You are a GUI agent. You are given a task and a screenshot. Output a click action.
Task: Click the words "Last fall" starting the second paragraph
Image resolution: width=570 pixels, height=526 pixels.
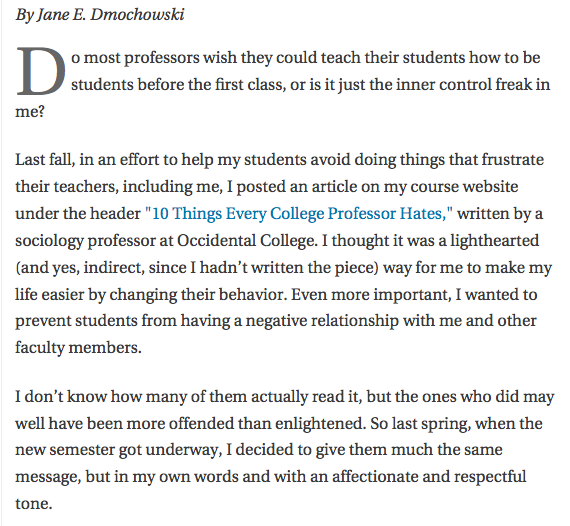[x=45, y=160]
